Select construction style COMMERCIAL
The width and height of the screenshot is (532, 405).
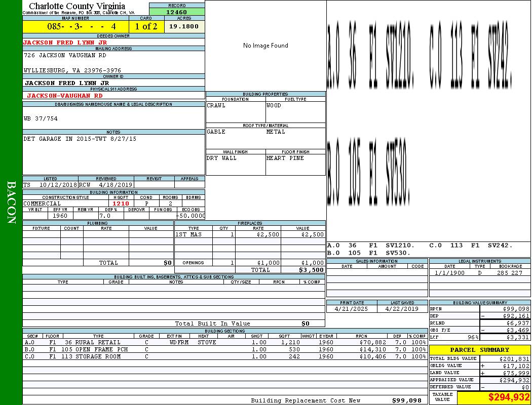42,204
